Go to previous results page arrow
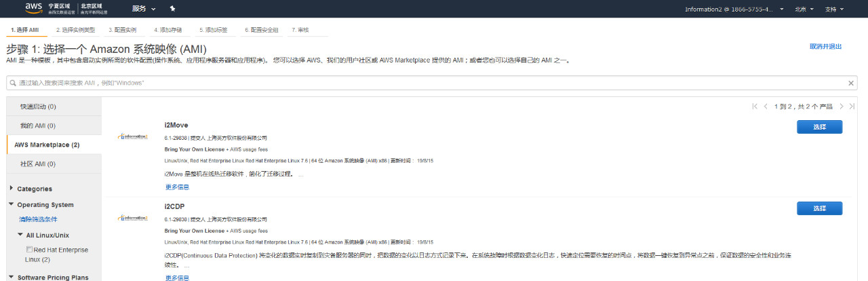This screenshot has height=281, width=868. click(x=766, y=107)
